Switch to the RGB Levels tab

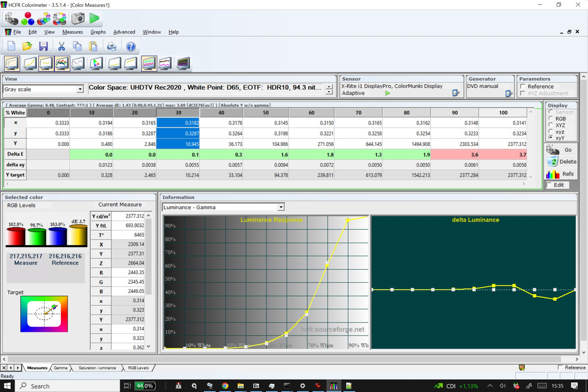click(x=138, y=367)
